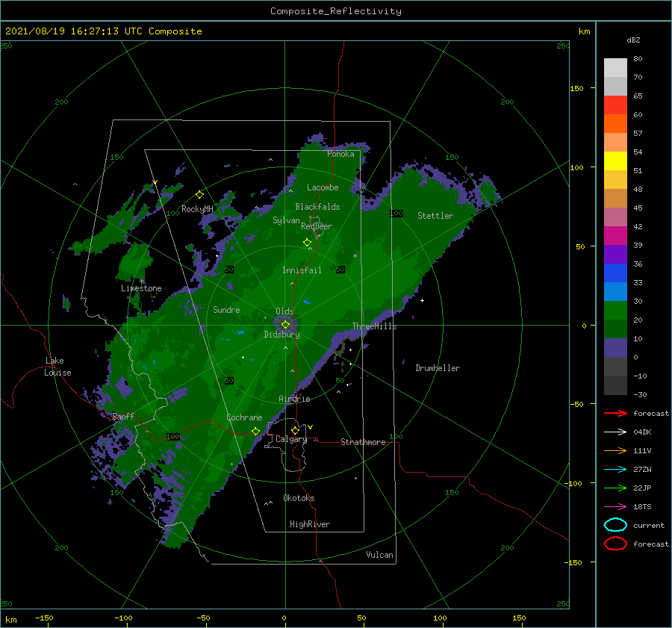
Task: Click the yellow diamond marker beside RockyMH
Action: click(x=199, y=195)
